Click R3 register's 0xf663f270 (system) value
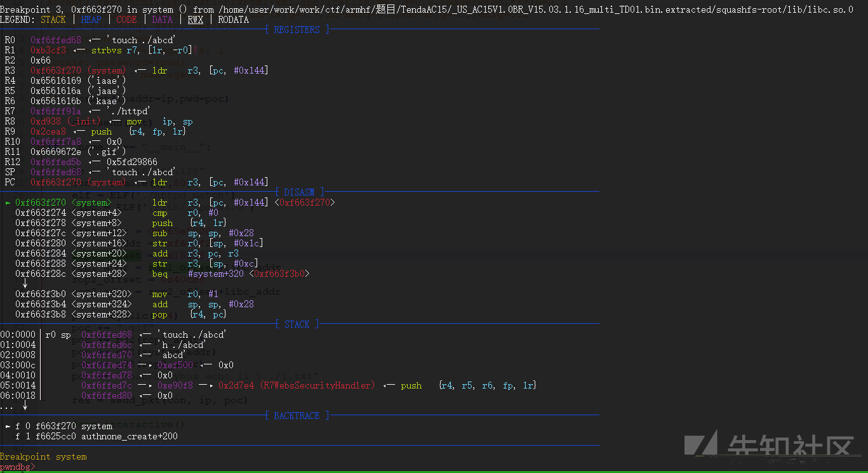The image size is (868, 473). coord(79,70)
